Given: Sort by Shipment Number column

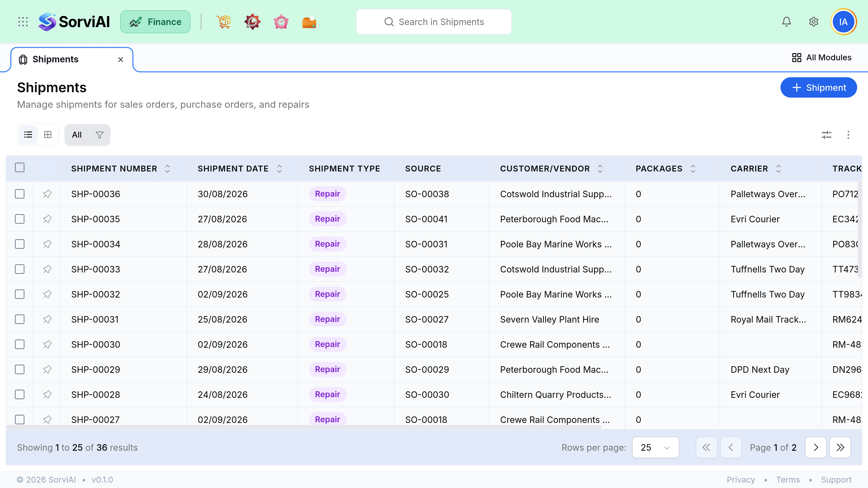Looking at the screenshot, I should point(167,169).
